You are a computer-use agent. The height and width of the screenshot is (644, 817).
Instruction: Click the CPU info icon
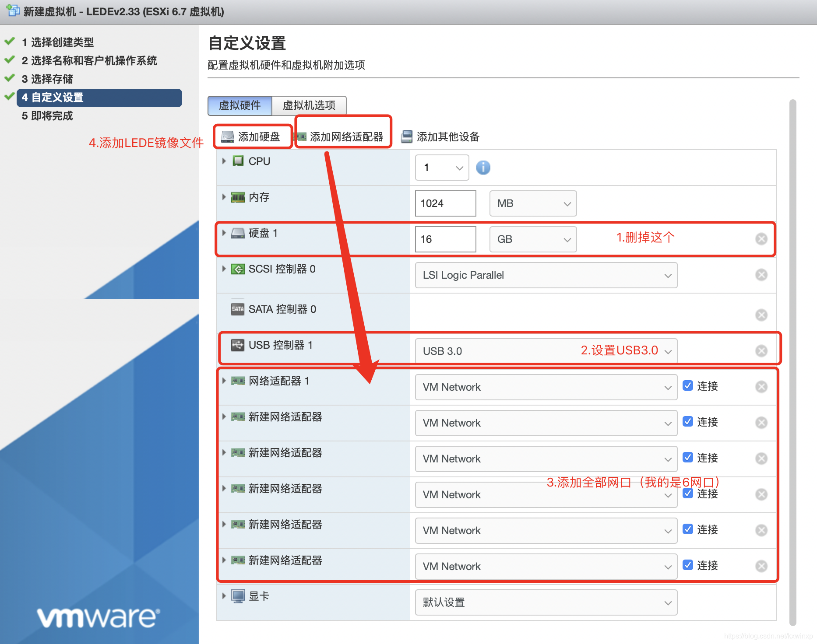(483, 168)
